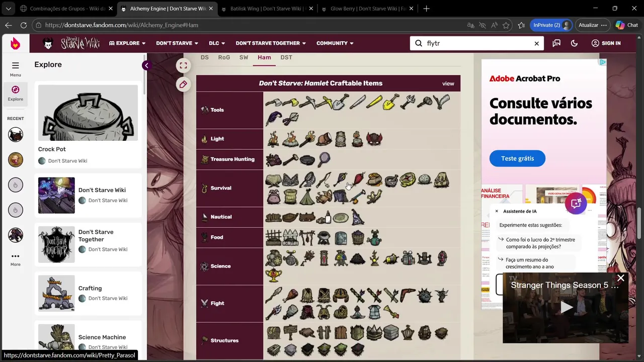
Task: Click the pencil edit round button
Action: tap(183, 84)
